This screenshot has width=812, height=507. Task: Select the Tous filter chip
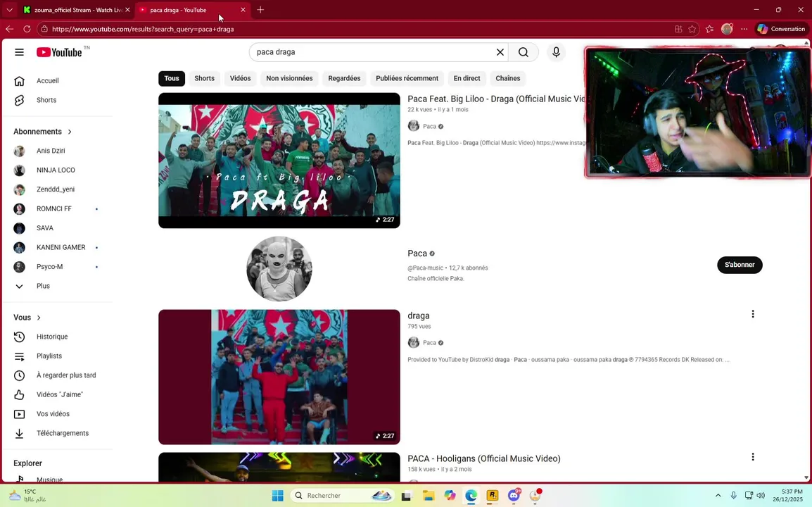point(172,78)
